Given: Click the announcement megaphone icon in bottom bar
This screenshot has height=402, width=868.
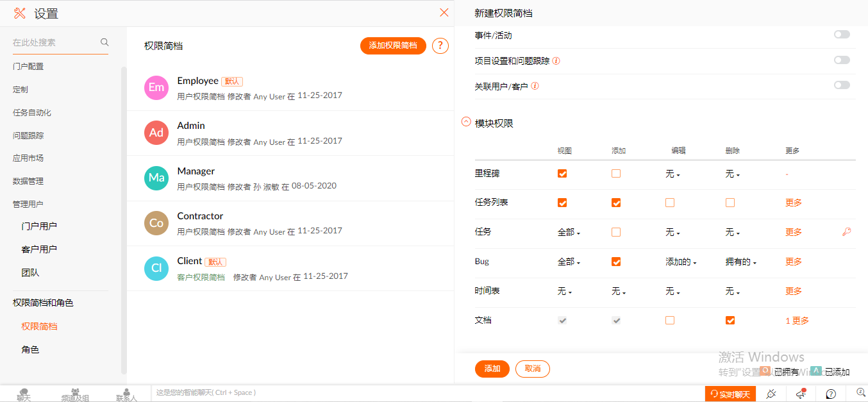Looking at the screenshot, I should click(x=801, y=394).
